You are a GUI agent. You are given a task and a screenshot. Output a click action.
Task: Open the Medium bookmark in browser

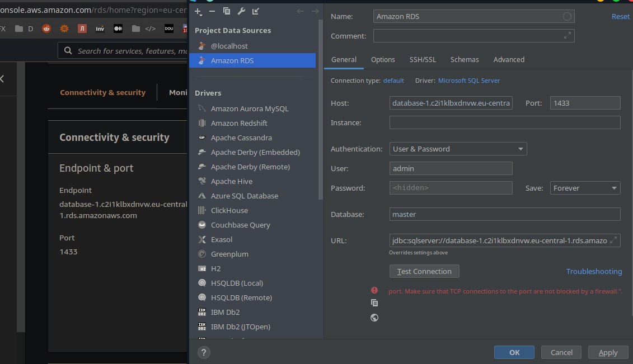click(x=118, y=29)
